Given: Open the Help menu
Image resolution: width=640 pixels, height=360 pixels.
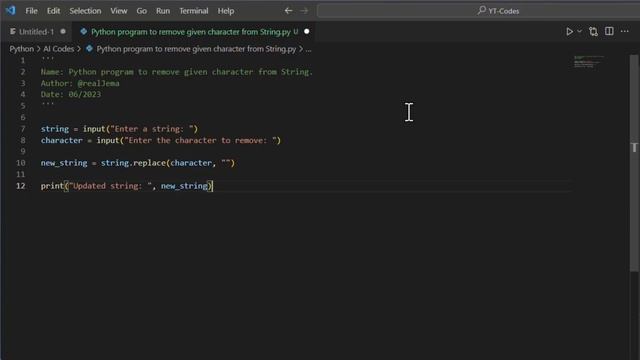Looking at the screenshot, I should pyautogui.click(x=226, y=11).
